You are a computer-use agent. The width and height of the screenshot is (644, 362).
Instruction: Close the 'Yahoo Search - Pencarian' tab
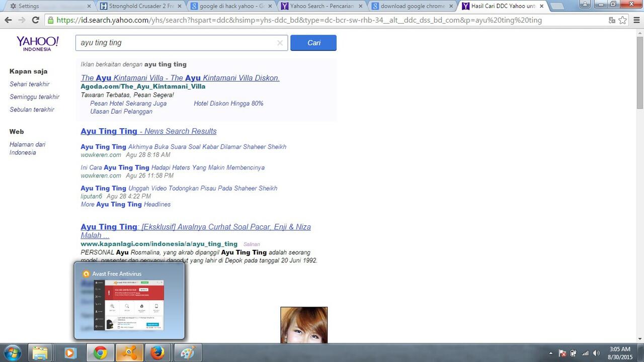(x=360, y=6)
